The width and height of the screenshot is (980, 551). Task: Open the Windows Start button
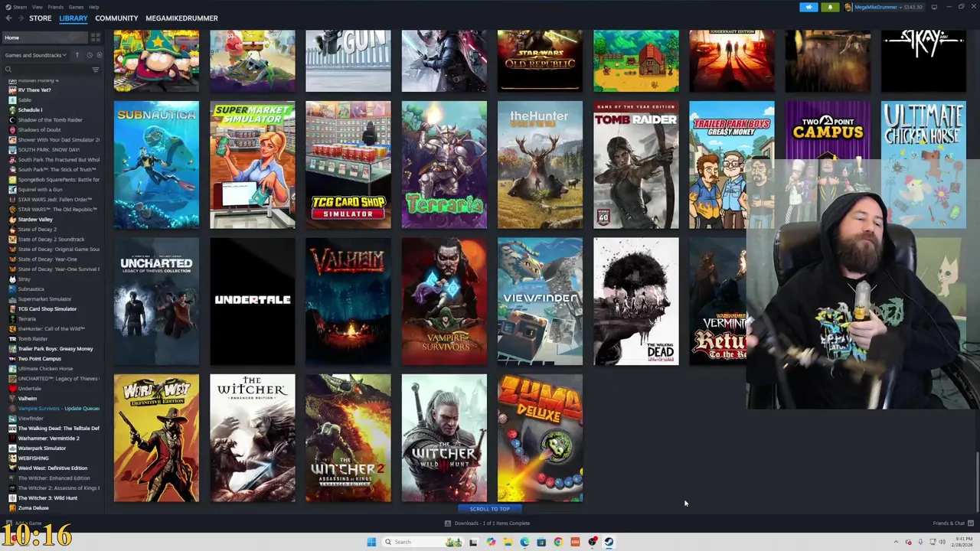371,542
